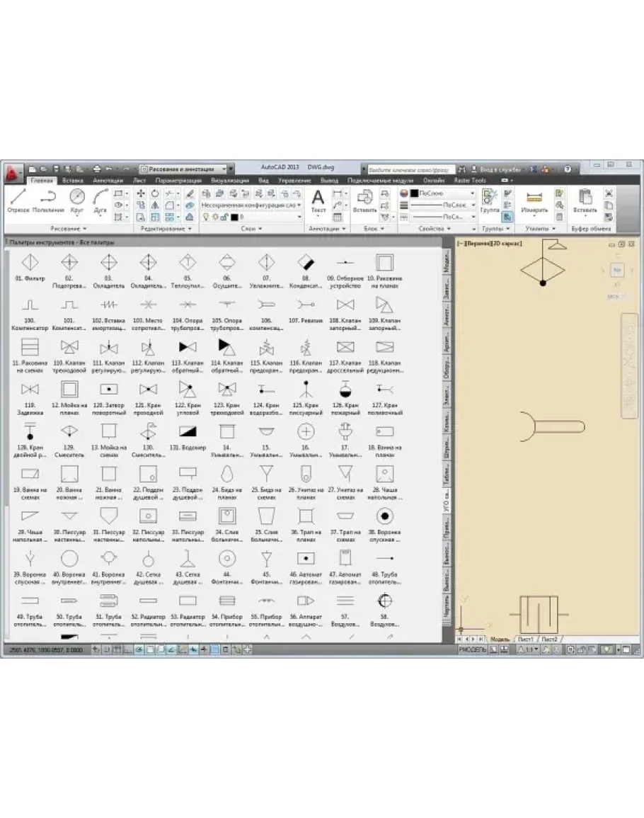
Task: Pick the 126. Кран пожарный symbol
Action: click(x=346, y=392)
